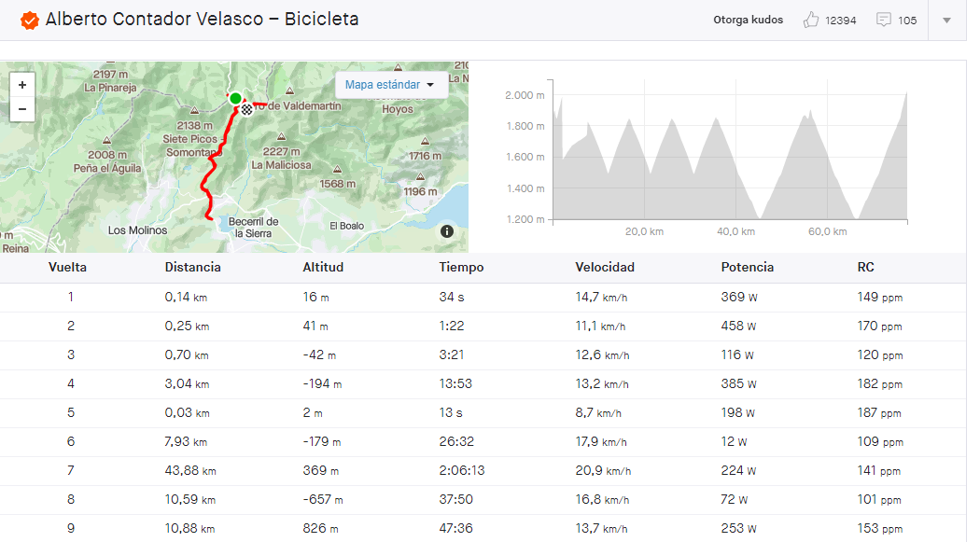Select the Distancia column header
This screenshot has height=542, width=980.
[x=192, y=267]
